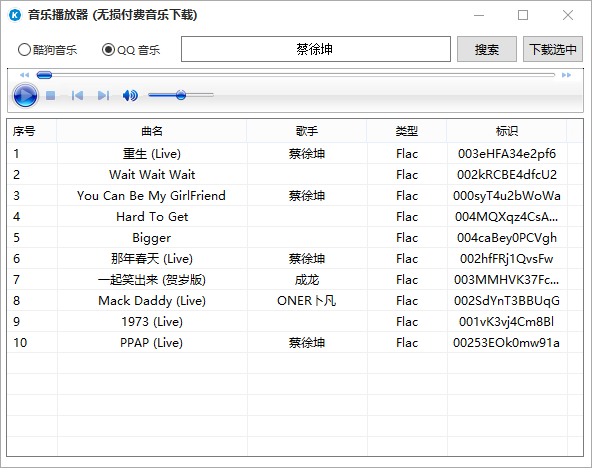Select the song PPAP (Live)
This screenshot has width=592, height=468.
[152, 343]
